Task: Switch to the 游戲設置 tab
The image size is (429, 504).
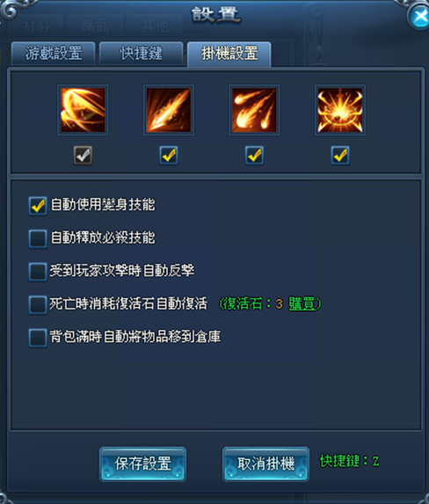Action: pyautogui.click(x=54, y=54)
